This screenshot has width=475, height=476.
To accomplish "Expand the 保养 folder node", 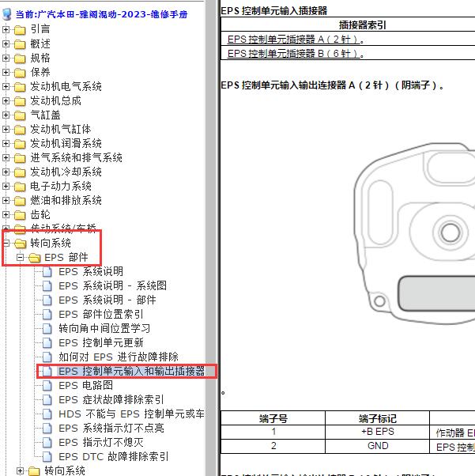I will [6, 72].
